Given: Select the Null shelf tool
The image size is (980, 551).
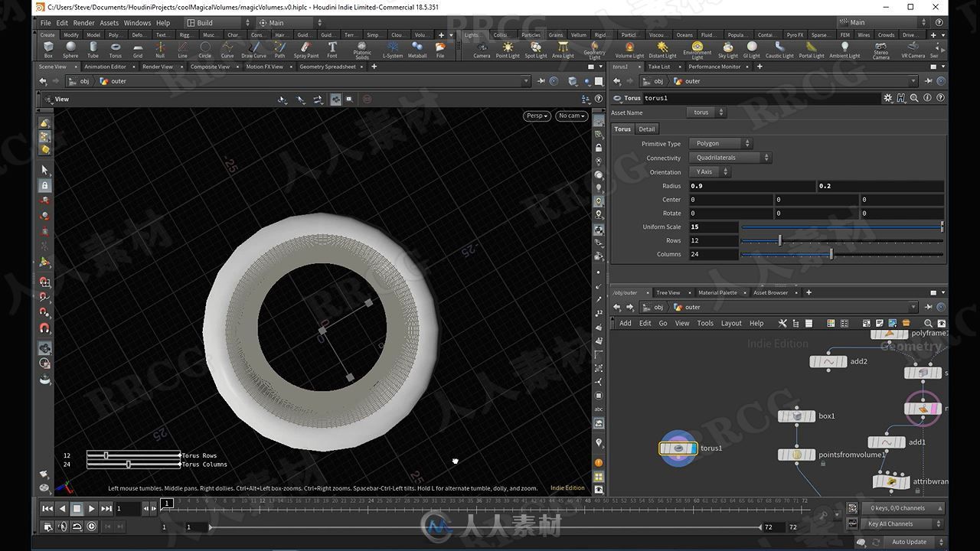Looking at the screenshot, I should (x=160, y=50).
